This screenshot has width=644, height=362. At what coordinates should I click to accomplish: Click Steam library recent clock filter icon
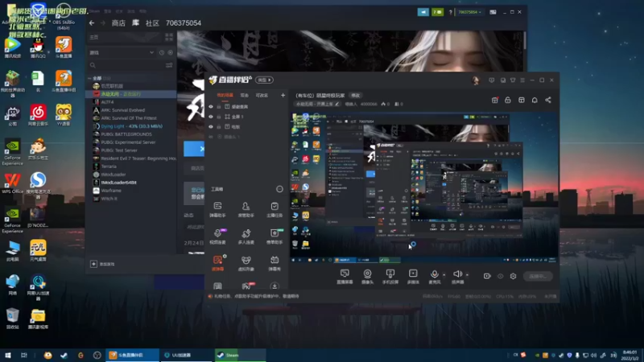(162, 52)
